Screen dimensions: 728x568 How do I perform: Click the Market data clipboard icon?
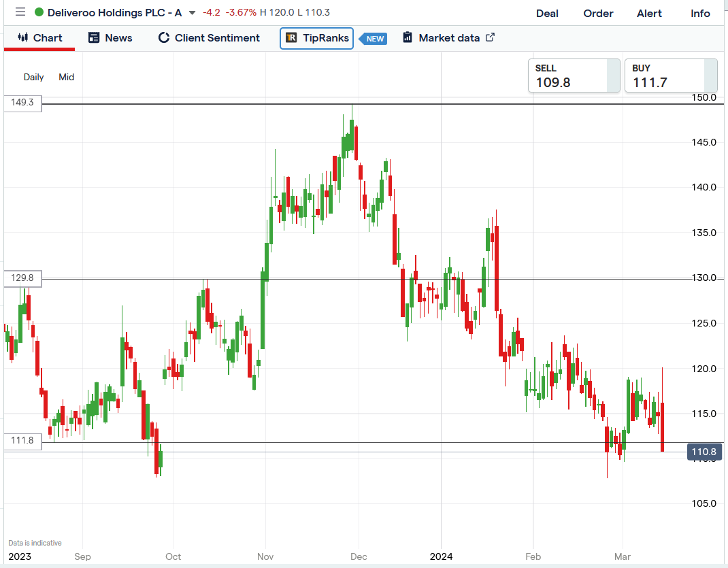pyautogui.click(x=407, y=37)
